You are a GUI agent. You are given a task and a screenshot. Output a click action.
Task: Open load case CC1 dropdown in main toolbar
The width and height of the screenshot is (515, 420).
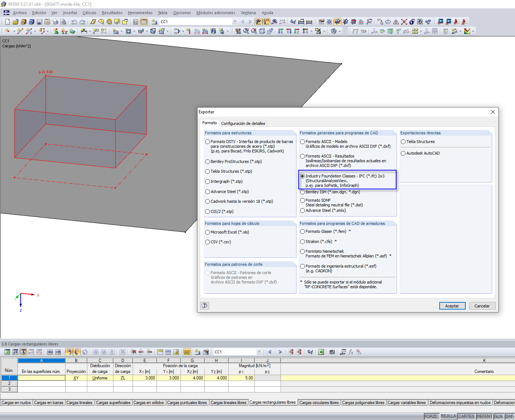(x=235, y=22)
